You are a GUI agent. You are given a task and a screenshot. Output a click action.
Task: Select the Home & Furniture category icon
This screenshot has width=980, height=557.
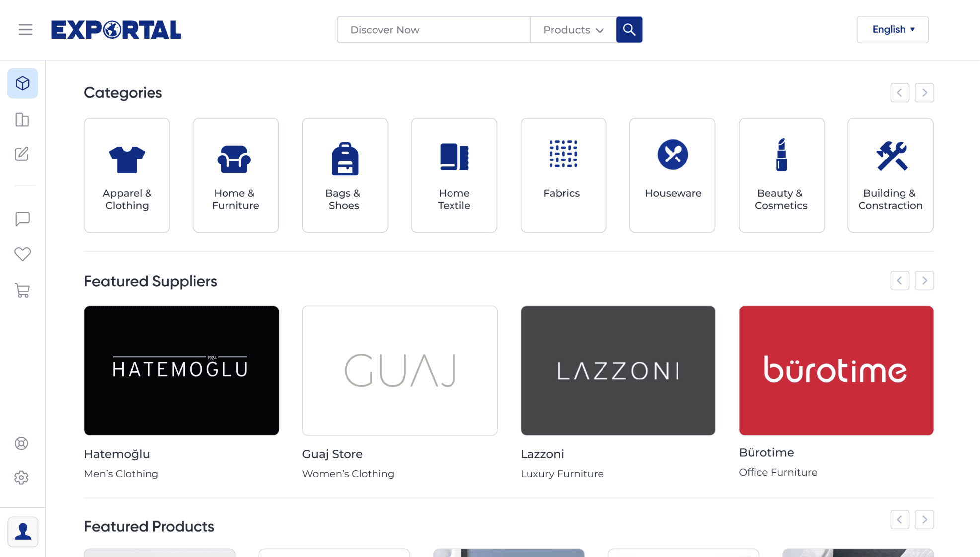pos(235,155)
